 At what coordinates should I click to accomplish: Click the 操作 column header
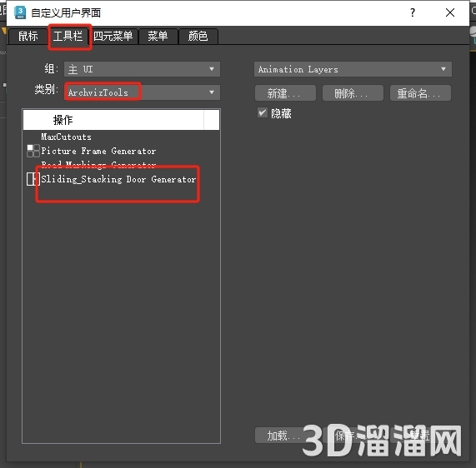113,120
